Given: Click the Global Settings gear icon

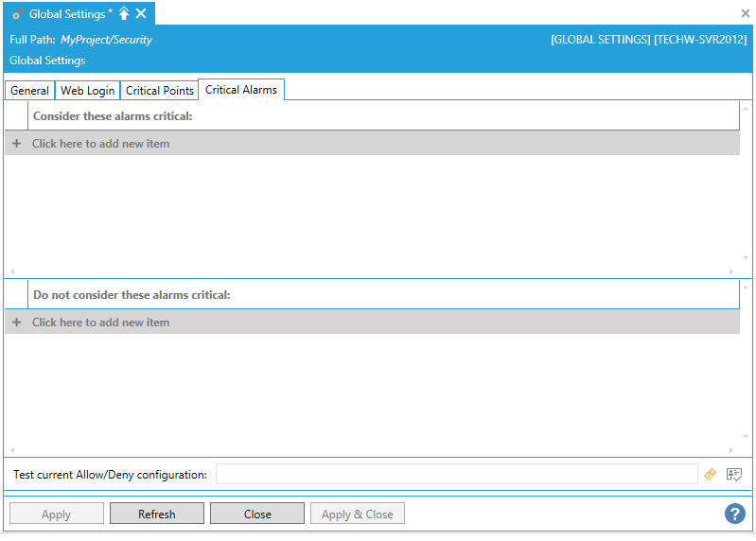Looking at the screenshot, I should coord(18,14).
